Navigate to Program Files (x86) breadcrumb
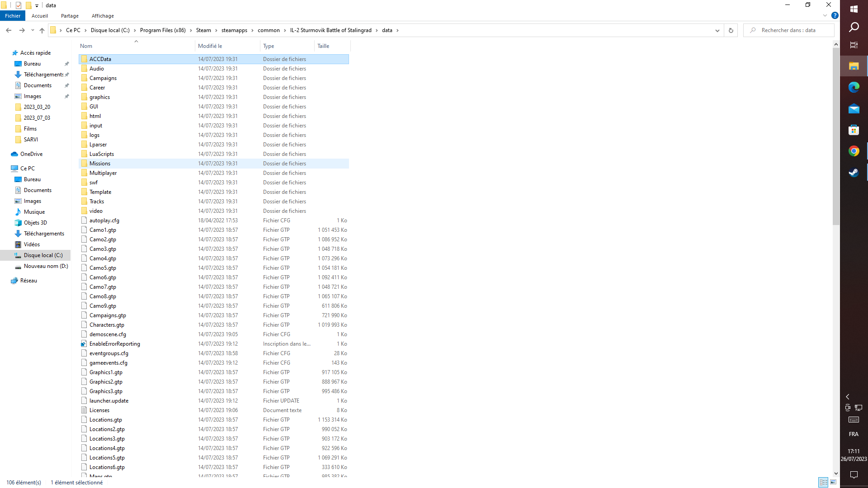Image resolution: width=868 pixels, height=488 pixels. tap(163, 30)
